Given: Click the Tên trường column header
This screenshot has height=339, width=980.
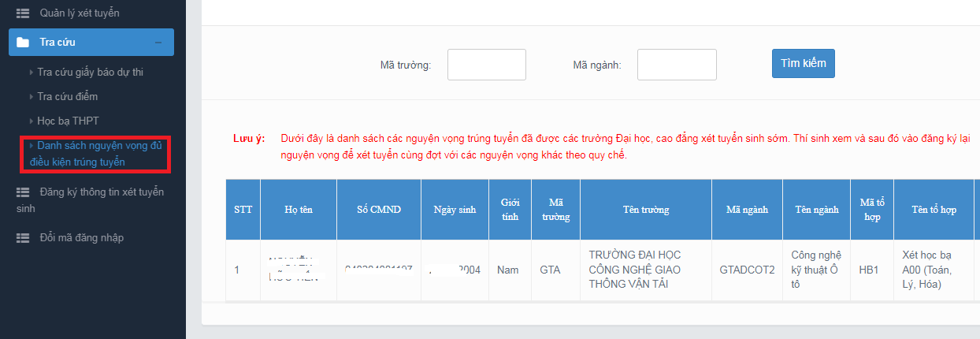Looking at the screenshot, I should click(645, 210).
